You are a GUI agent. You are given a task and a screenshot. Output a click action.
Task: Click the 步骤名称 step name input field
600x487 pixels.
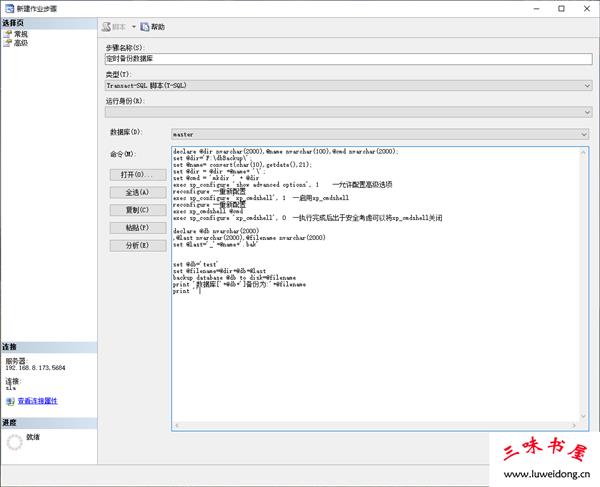pos(348,59)
